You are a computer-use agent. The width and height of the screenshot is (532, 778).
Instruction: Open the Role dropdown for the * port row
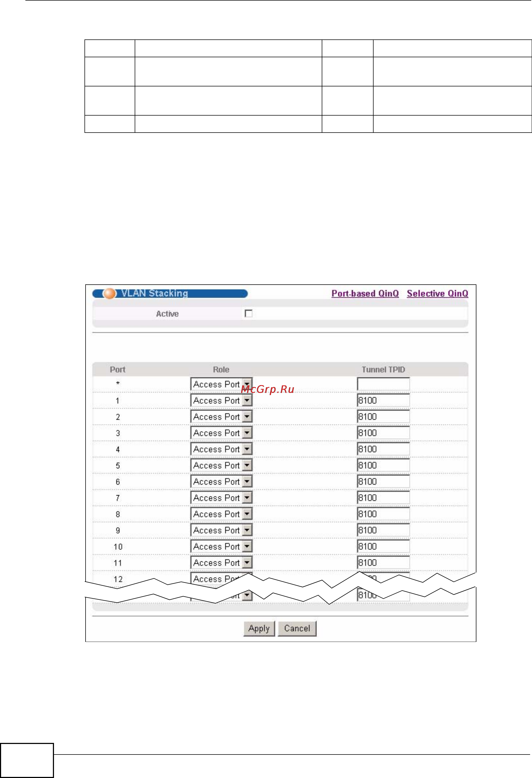click(x=222, y=384)
